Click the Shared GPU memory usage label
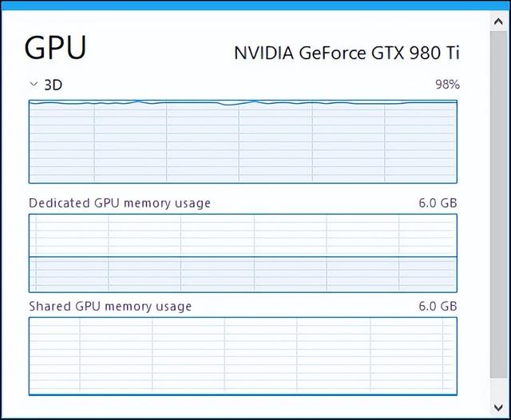The image size is (511, 420). (x=110, y=307)
